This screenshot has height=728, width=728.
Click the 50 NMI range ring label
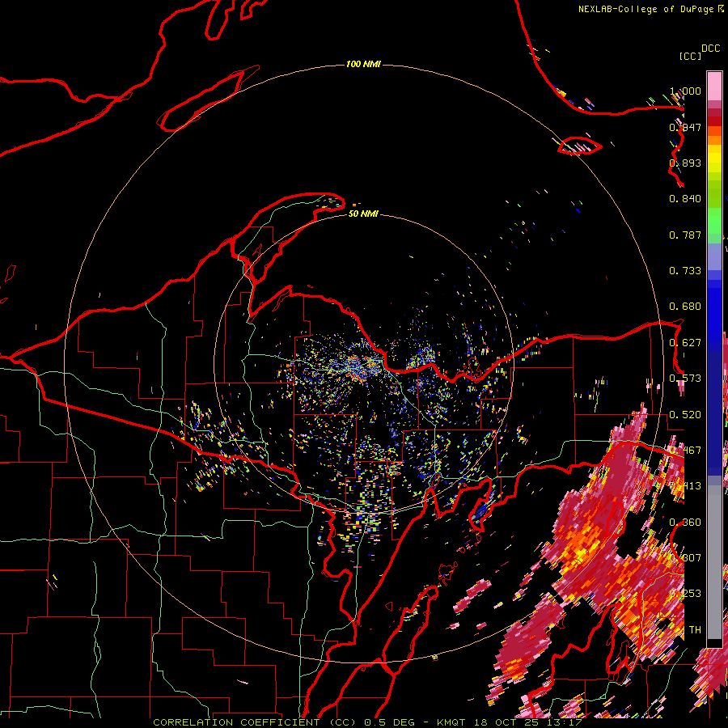[363, 214]
